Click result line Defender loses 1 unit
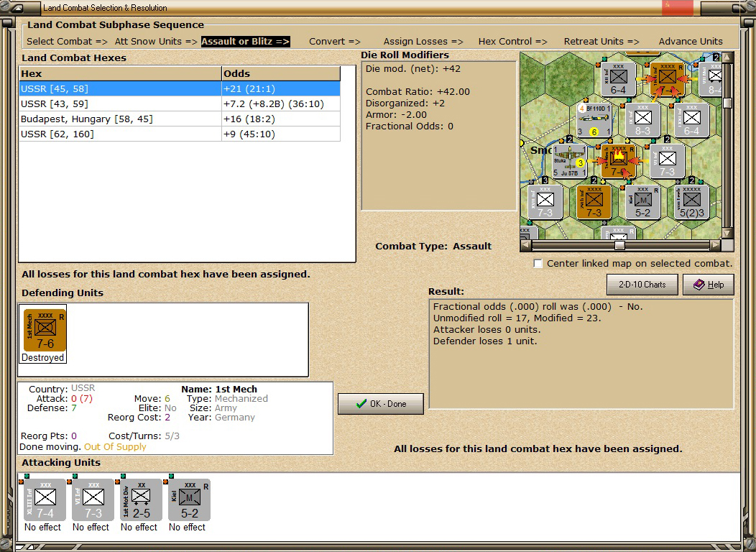The image size is (756, 552). pos(485,341)
